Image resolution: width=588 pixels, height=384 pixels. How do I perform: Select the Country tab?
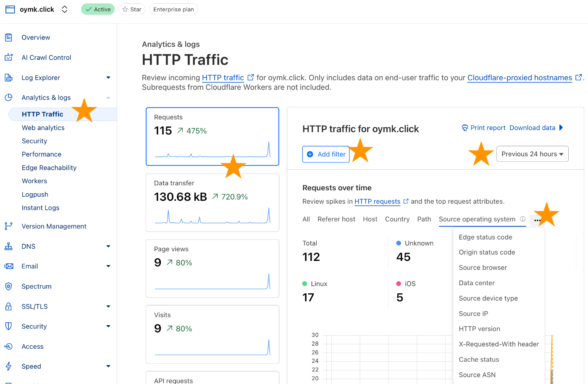click(x=397, y=219)
